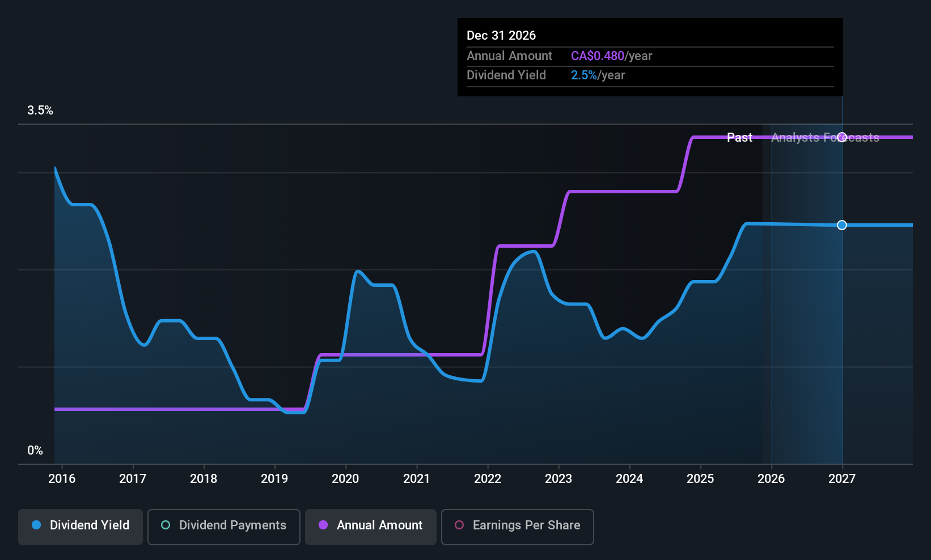This screenshot has height=560, width=931.
Task: Switch to the Past section of the chart
Action: 739,137
